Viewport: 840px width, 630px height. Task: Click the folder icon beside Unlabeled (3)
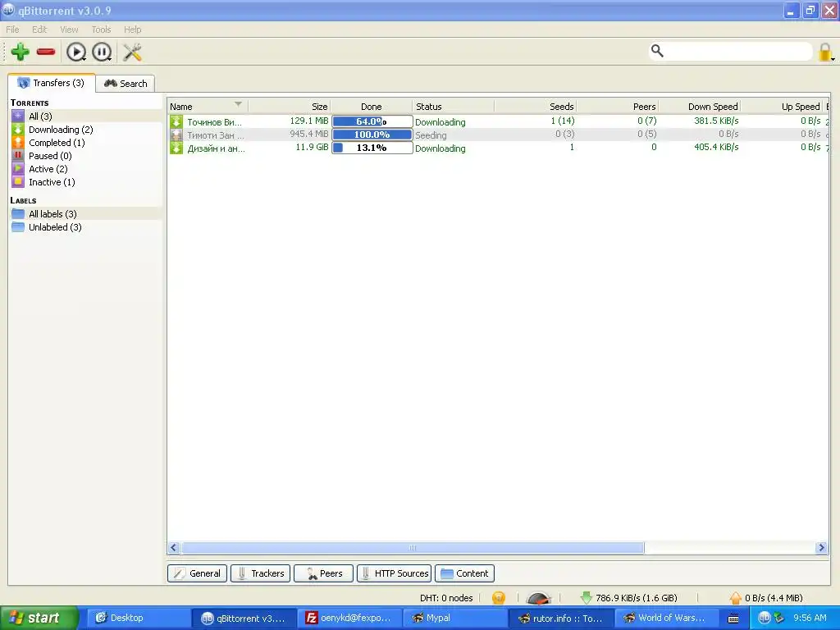click(18, 227)
